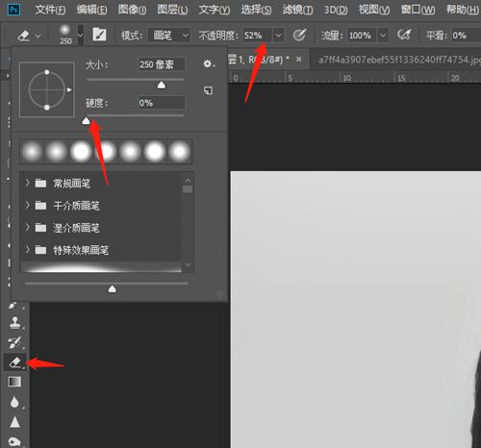This screenshot has width=481, height=448.
Task: Open the eraser mode dropdown showing 画笔
Action: (168, 36)
